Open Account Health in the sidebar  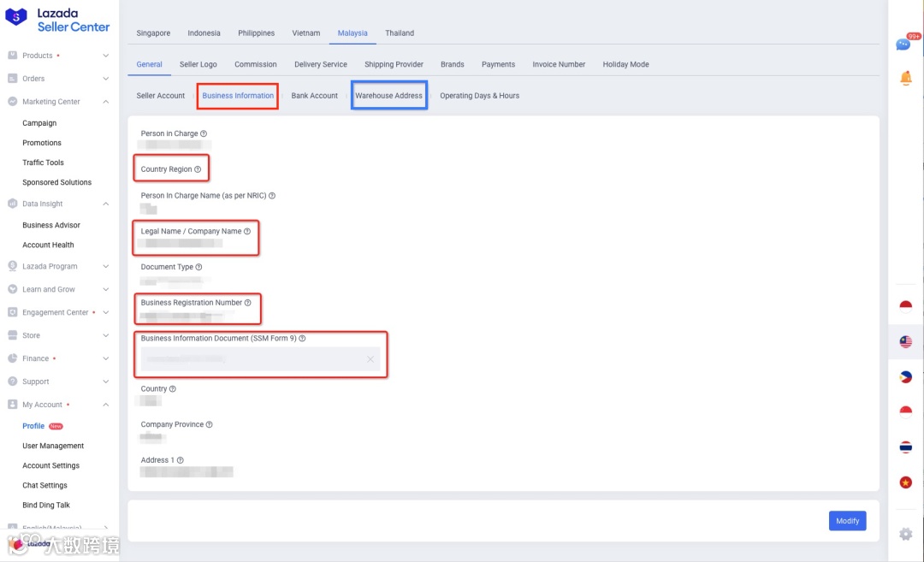[x=48, y=245]
